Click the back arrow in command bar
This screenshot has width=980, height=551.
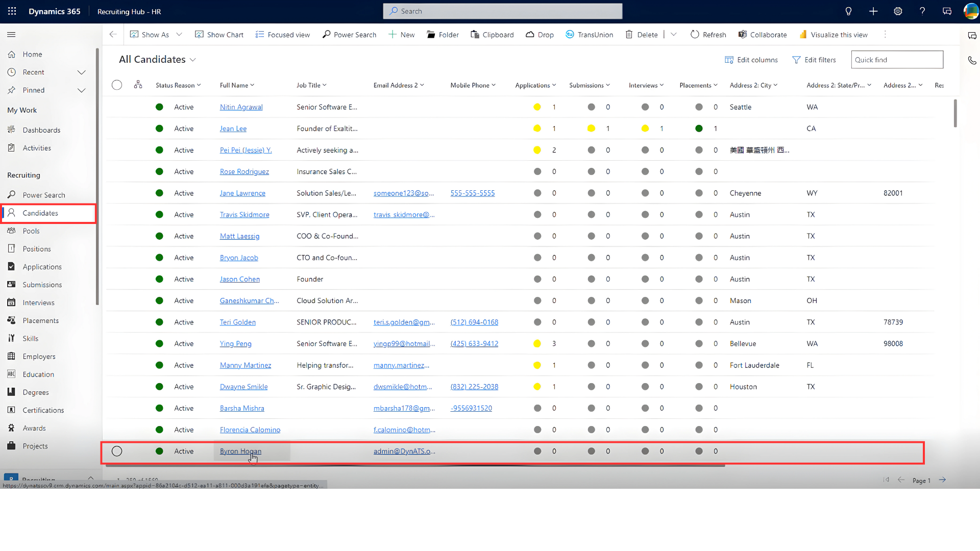pos(113,35)
